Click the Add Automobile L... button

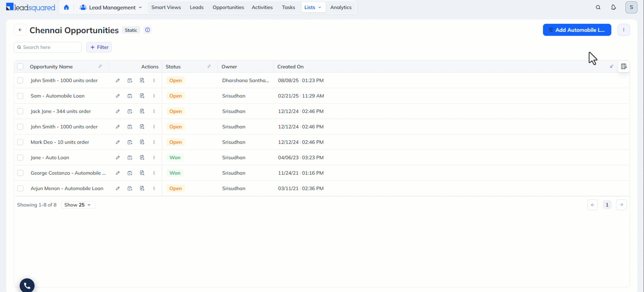577,30
